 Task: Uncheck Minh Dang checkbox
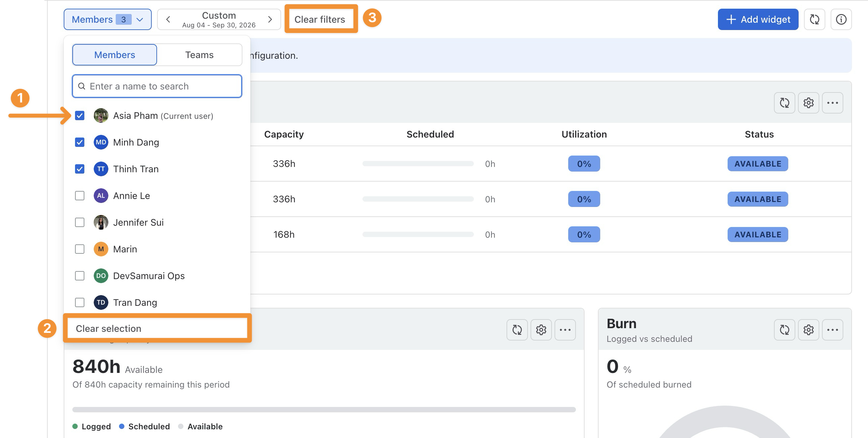(79, 143)
